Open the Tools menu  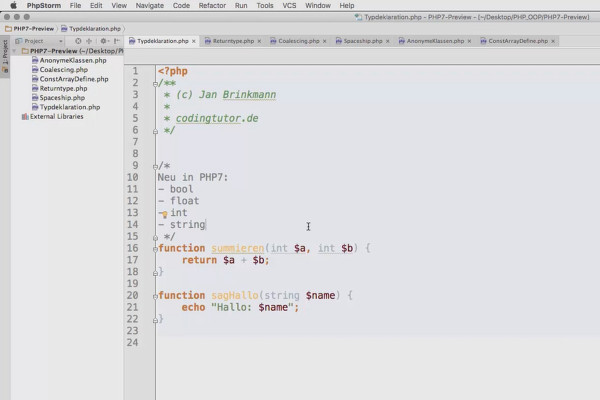click(265, 5)
